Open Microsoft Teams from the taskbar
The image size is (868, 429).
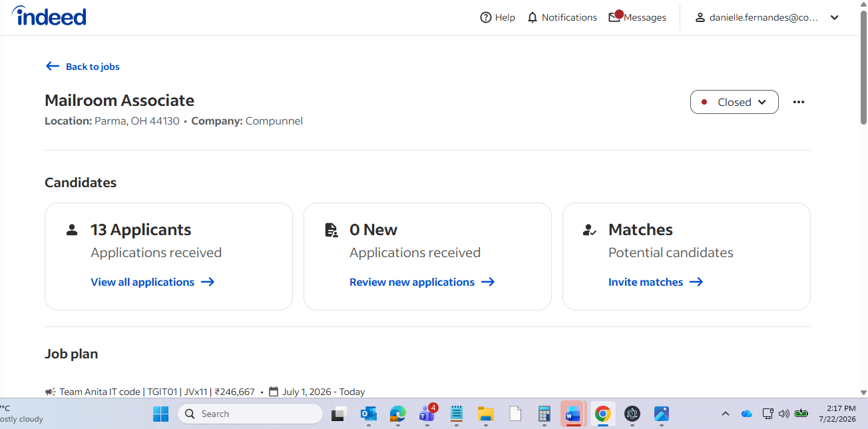pos(427,414)
